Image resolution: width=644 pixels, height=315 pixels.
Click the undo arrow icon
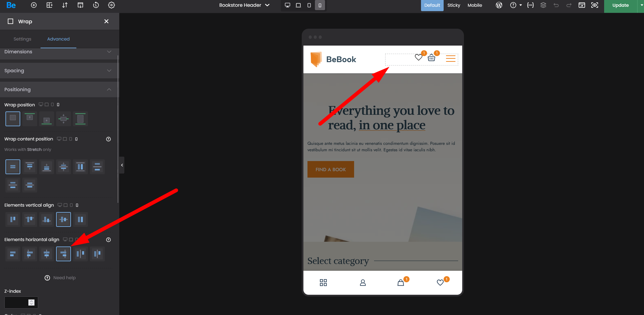coord(556,5)
